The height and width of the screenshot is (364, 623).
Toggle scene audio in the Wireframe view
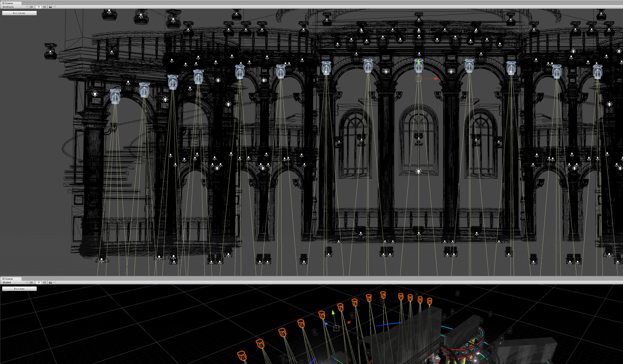point(44,7)
